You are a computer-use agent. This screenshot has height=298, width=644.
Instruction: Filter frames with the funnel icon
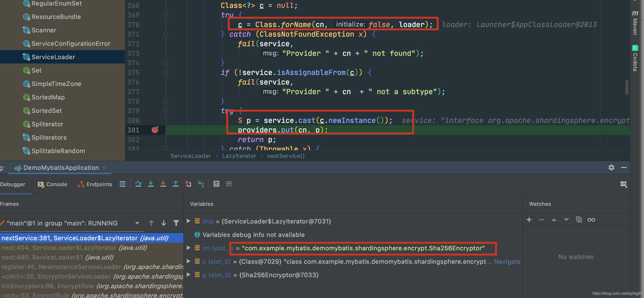tap(176, 223)
